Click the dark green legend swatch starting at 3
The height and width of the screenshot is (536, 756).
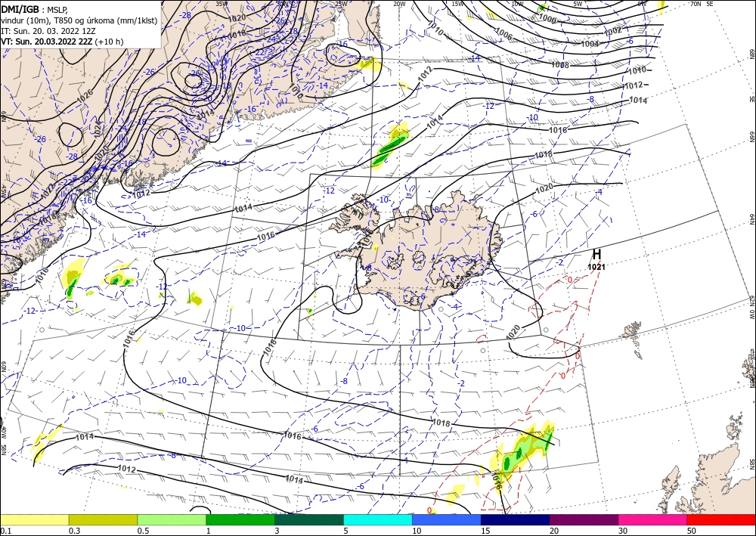[309, 519]
